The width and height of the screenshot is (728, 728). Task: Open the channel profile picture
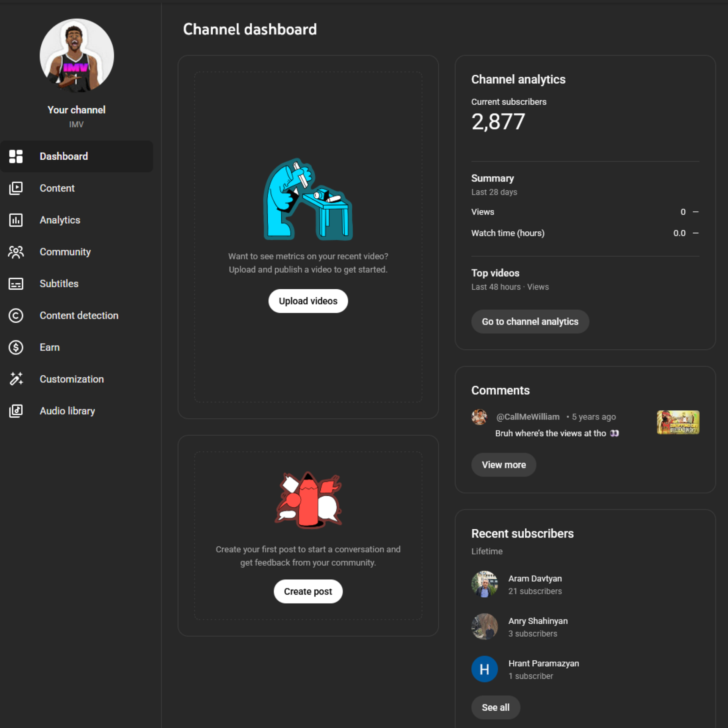point(76,55)
